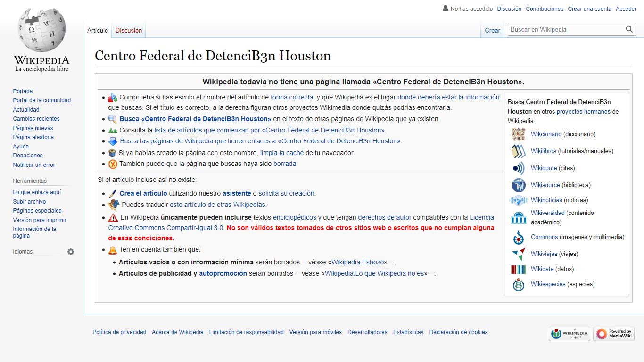Click the Wikiquote icon
Image resolution: width=644 pixels, height=362 pixels.
pos(519,168)
